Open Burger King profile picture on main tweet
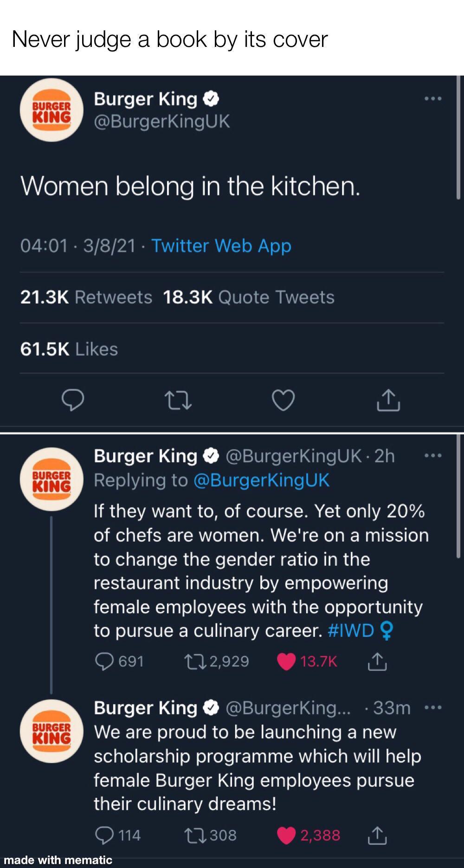This screenshot has height=868, width=464. 52,110
